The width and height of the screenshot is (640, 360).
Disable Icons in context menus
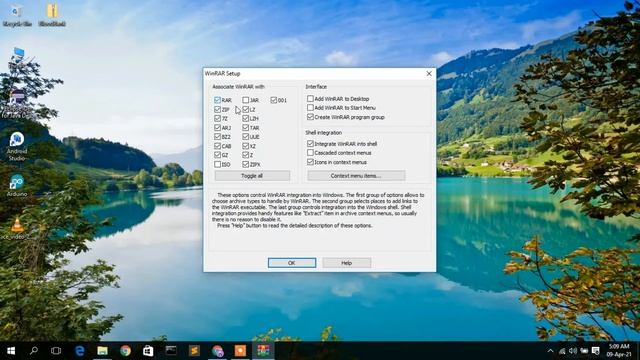tap(311, 162)
